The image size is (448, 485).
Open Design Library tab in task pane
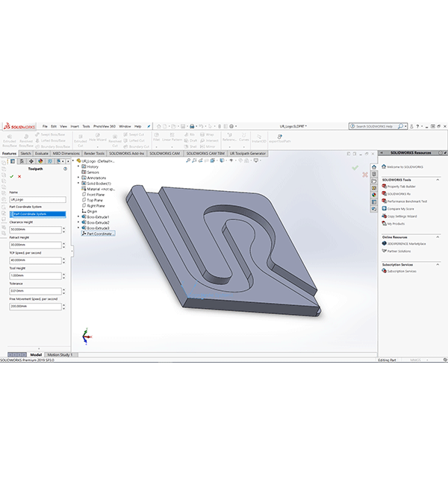click(x=374, y=174)
